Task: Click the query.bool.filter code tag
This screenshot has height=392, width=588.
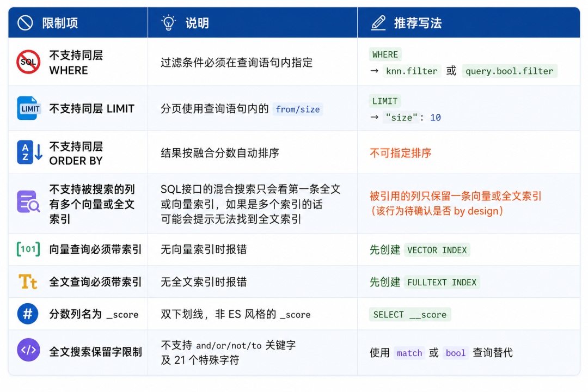Action: [509, 71]
